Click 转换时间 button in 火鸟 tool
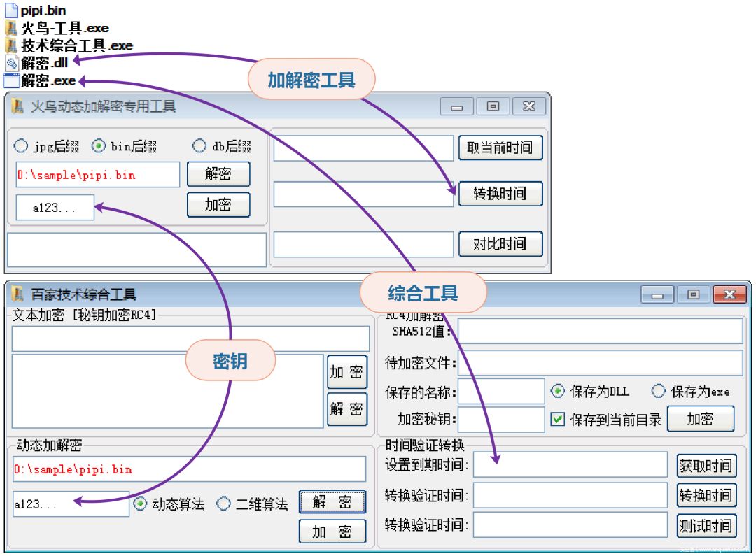This screenshot has width=756, height=556. 500,194
